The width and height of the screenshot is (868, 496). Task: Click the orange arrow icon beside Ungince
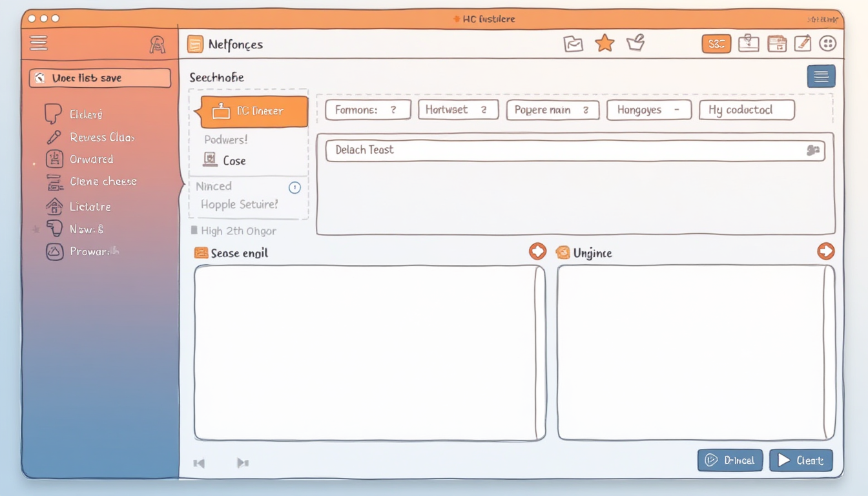click(825, 251)
